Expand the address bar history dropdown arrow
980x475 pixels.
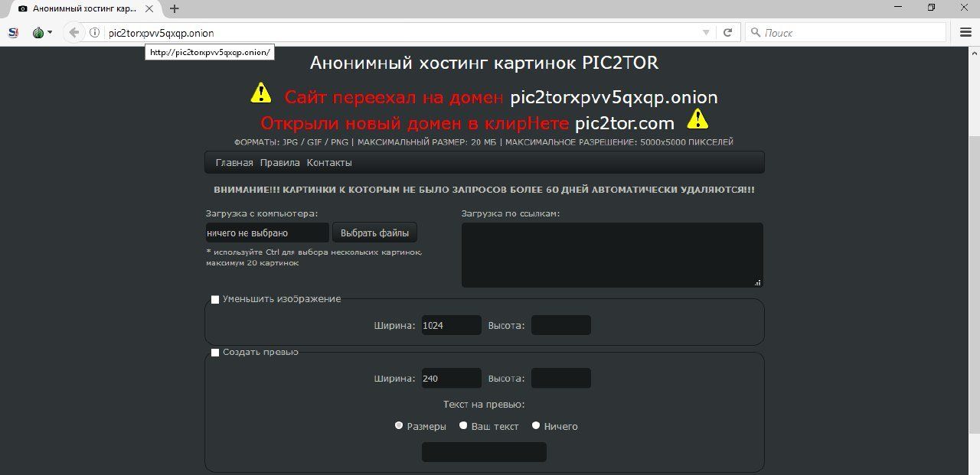pos(706,33)
